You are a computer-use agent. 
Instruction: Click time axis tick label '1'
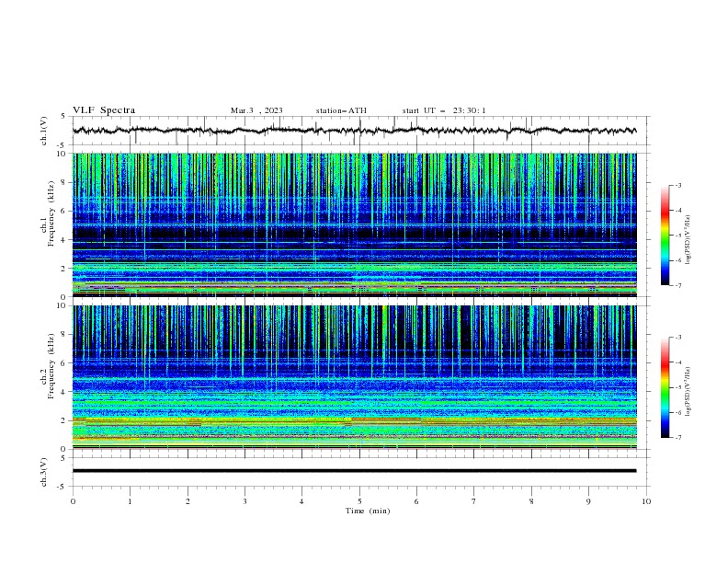(x=130, y=501)
